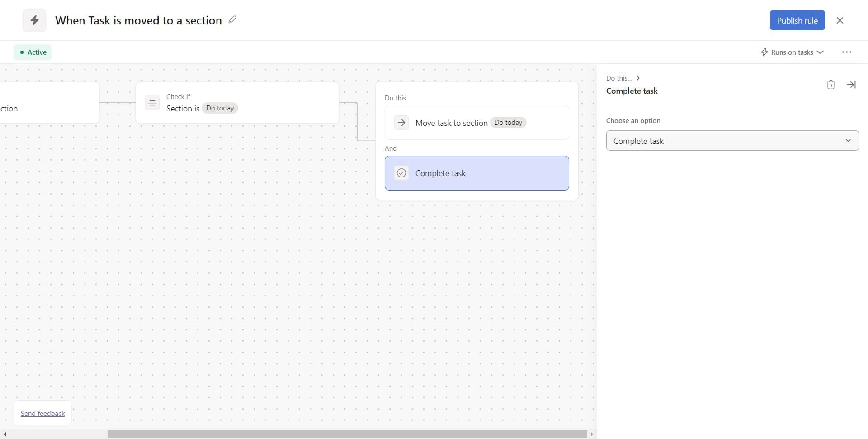Close the rule editor with the X
The image size is (868, 439).
tap(840, 20)
